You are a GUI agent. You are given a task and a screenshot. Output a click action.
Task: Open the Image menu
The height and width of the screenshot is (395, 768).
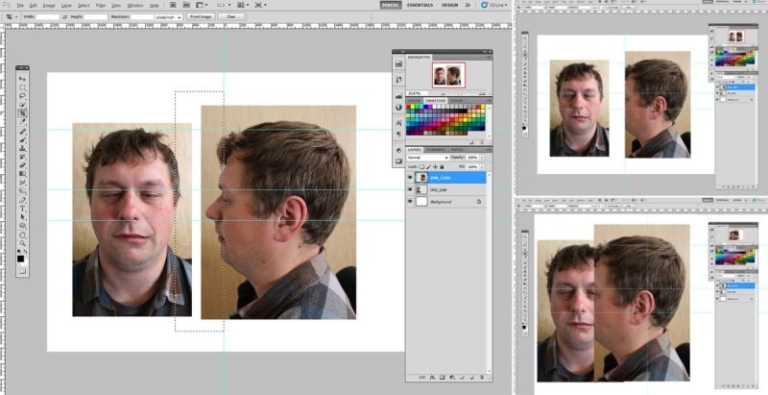pyautogui.click(x=49, y=5)
